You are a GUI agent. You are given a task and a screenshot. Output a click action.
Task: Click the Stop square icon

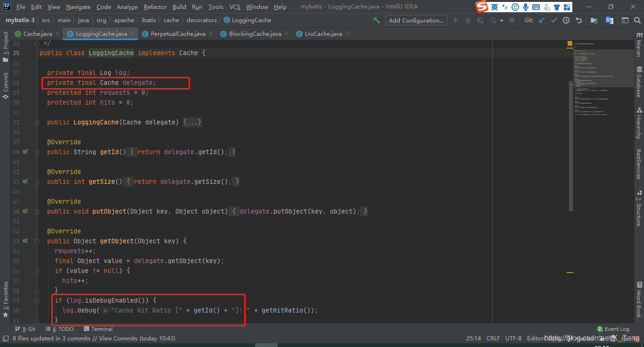[513, 20]
